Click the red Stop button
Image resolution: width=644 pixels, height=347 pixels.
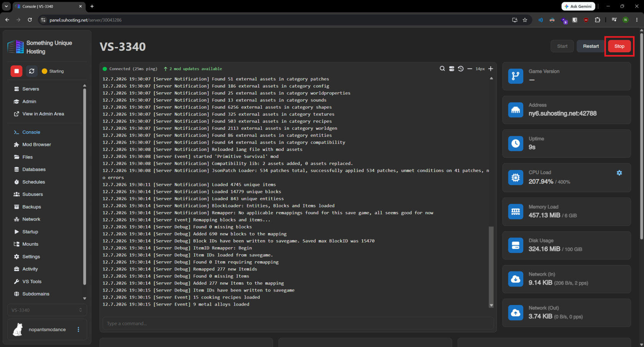[x=619, y=46]
